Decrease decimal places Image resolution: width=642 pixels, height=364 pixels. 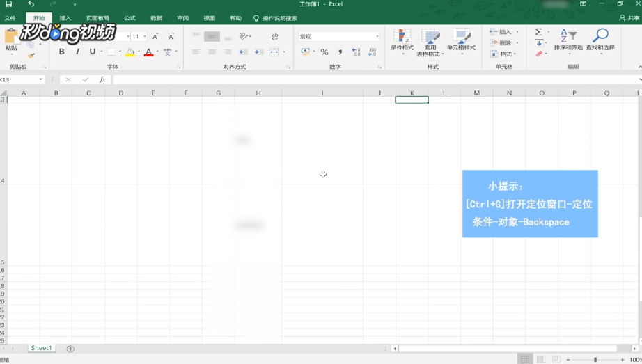coord(372,52)
